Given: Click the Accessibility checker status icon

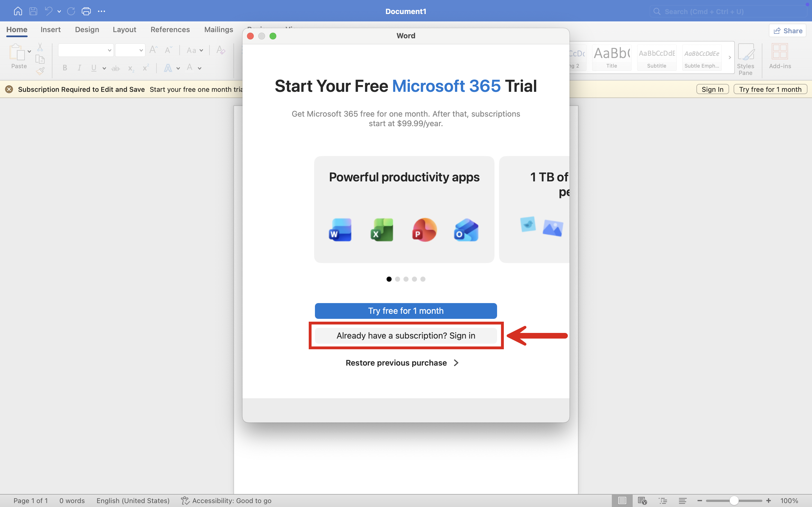Looking at the screenshot, I should point(185,501).
